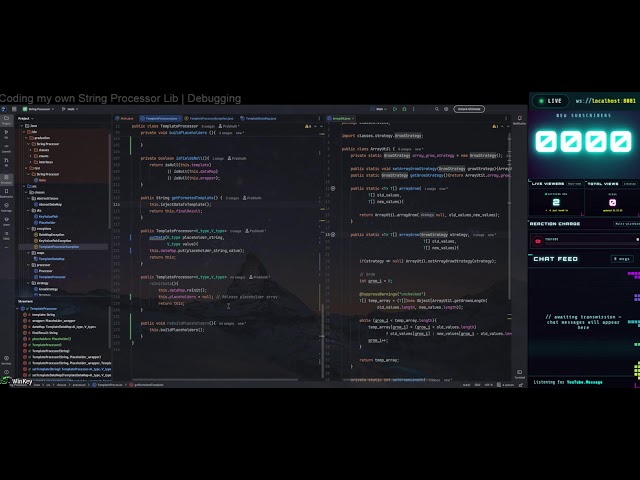Click the ws://localhost:8081 address
The width and height of the screenshot is (640, 480).
(x=605, y=101)
